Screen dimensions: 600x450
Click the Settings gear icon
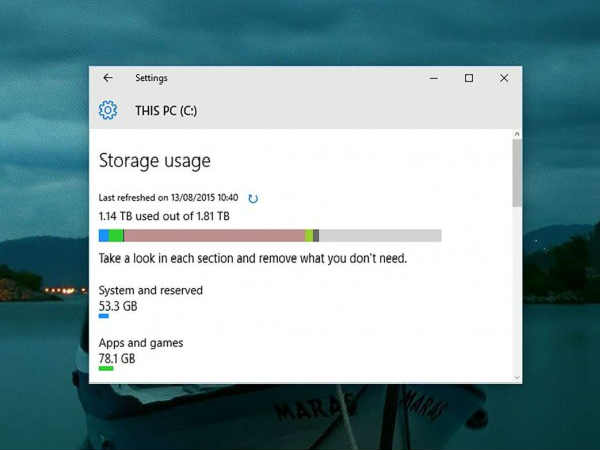[108, 111]
